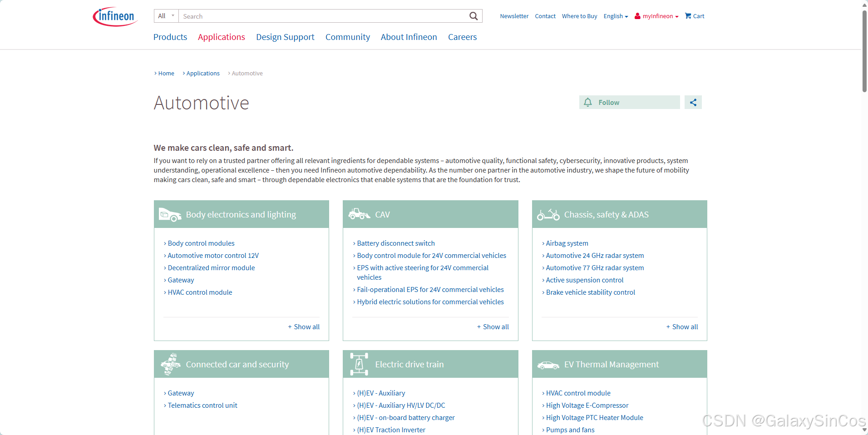Image resolution: width=868 pixels, height=435 pixels.
Task: Open the Careers menu
Action: tap(463, 37)
